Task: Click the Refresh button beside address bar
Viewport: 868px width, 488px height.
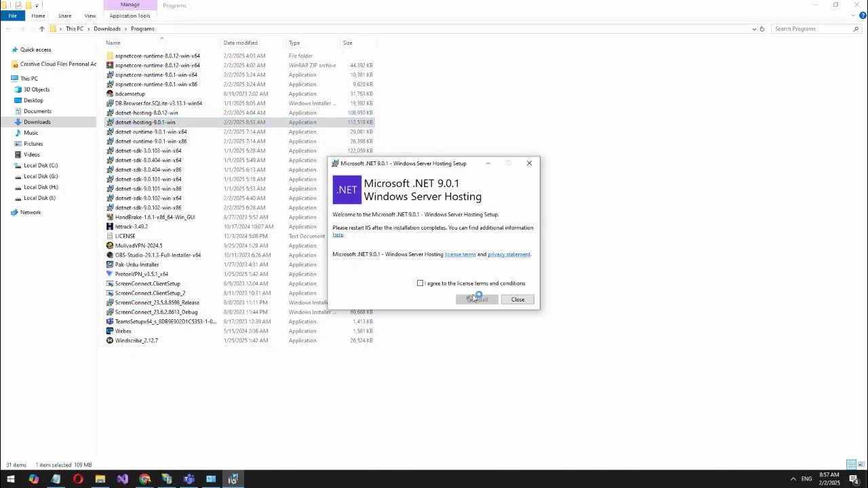Action: (762, 28)
